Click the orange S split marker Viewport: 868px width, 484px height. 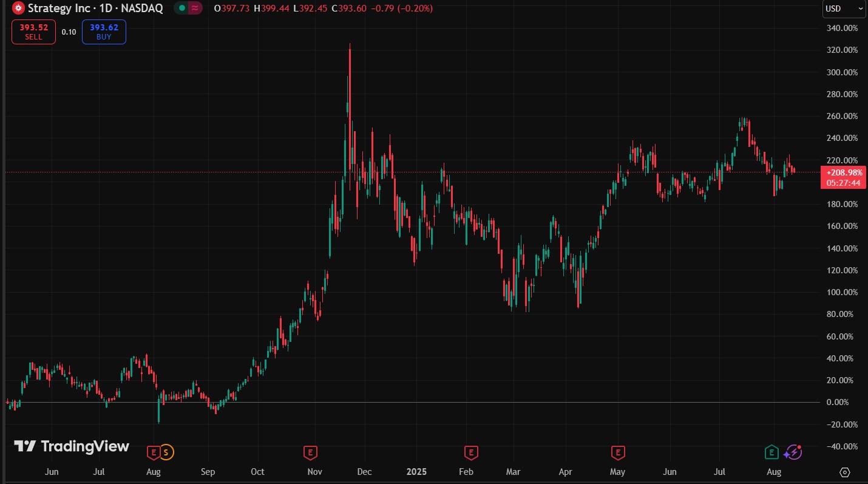(168, 452)
